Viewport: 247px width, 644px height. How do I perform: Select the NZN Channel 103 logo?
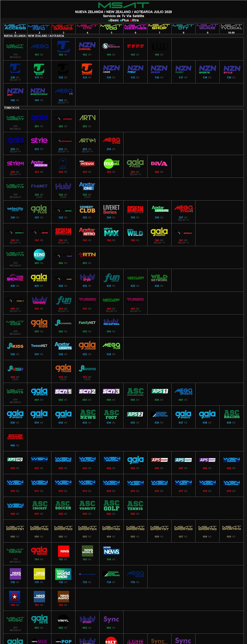[87, 46]
